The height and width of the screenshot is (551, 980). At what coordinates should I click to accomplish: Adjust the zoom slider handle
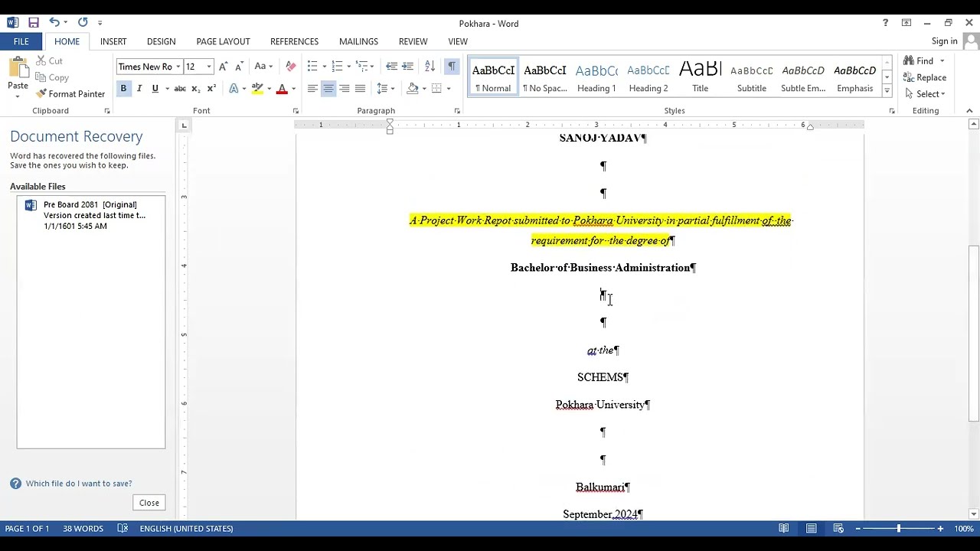tap(899, 529)
